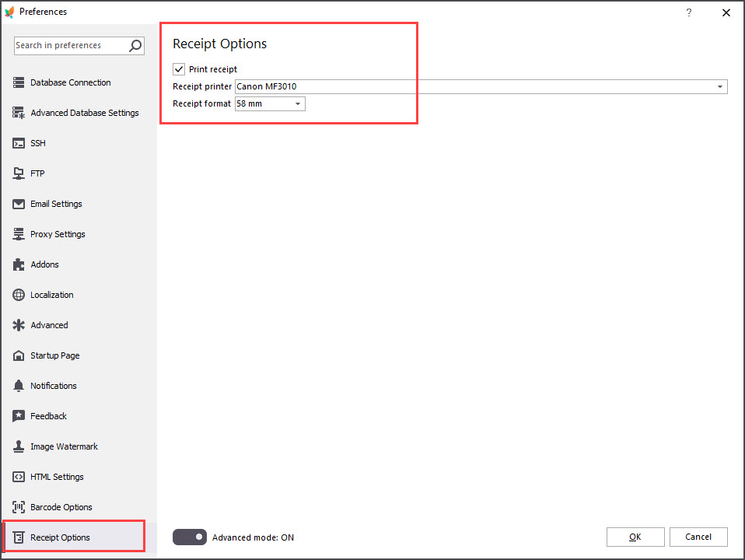745x560 pixels.
Task: Select Image Watermark in sidebar
Action: (64, 446)
